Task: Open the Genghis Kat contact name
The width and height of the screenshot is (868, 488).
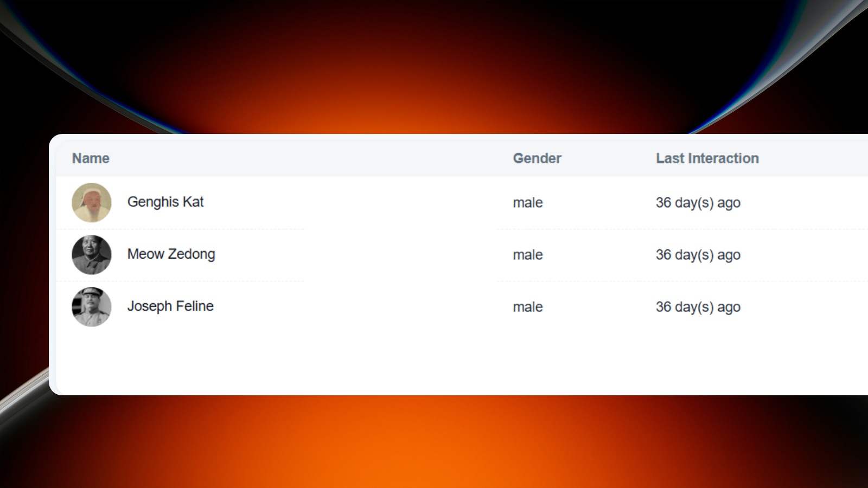Action: (165, 202)
